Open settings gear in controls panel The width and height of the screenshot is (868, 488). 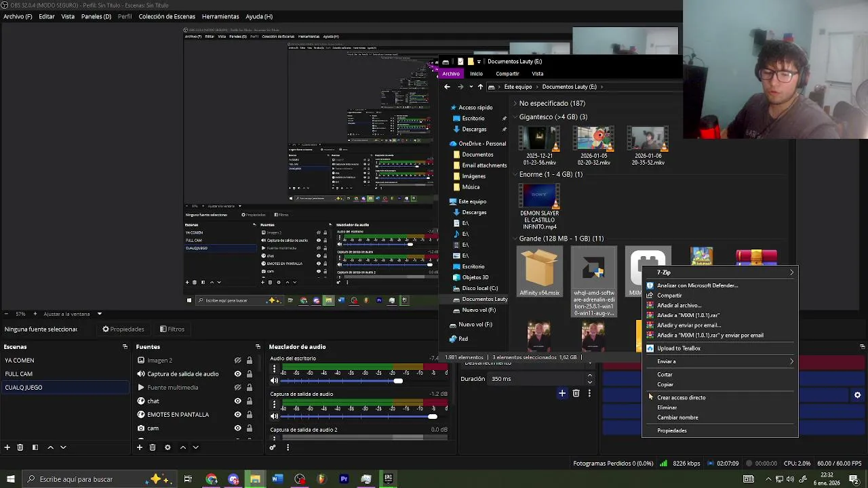click(857, 395)
